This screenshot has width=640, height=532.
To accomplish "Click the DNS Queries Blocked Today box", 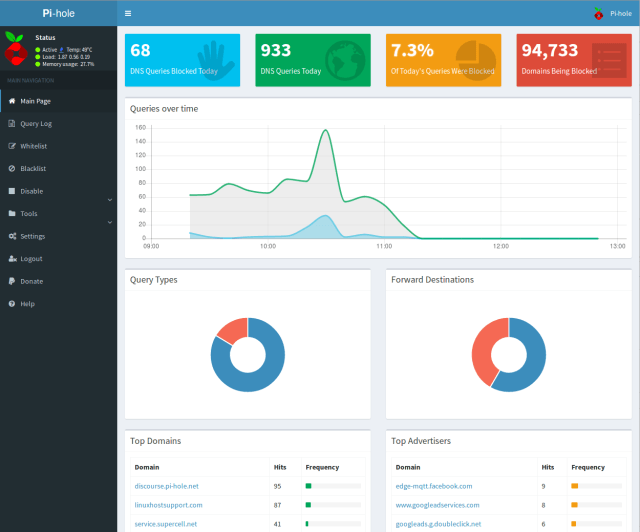I will point(183,60).
